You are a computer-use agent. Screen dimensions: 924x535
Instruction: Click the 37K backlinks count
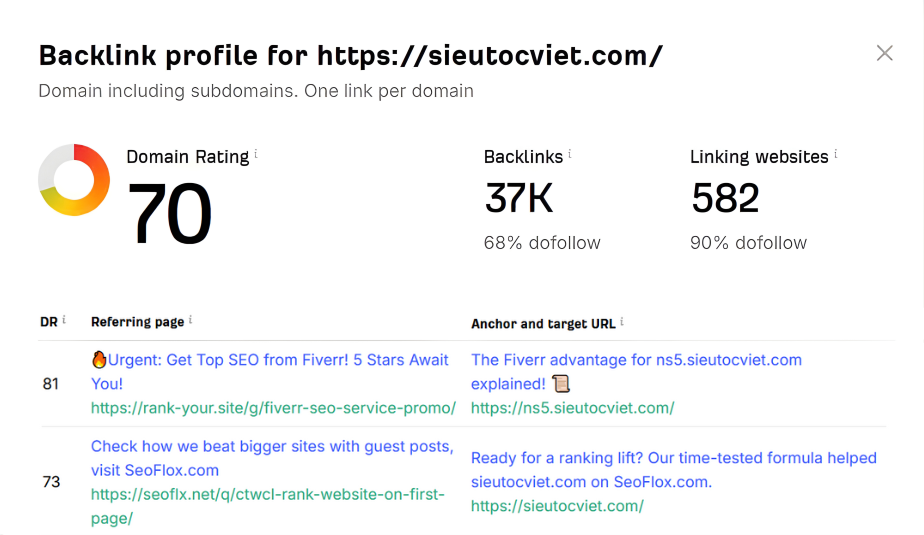pyautogui.click(x=518, y=198)
